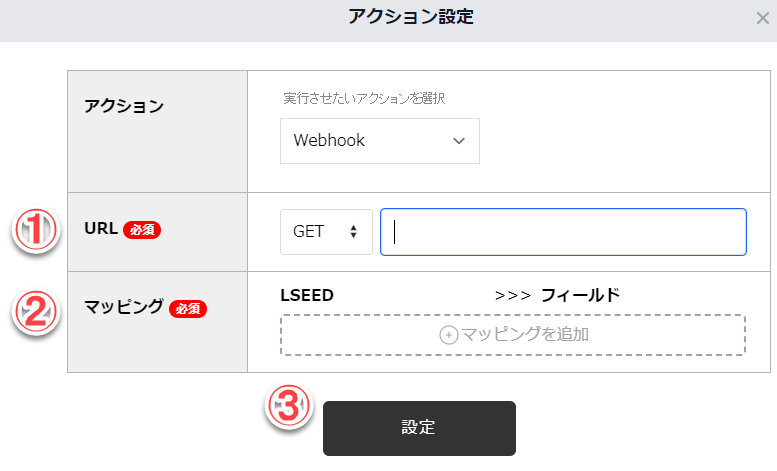The width and height of the screenshot is (777, 471).
Task: Click the マッピングを追加 button
Action: (x=513, y=335)
